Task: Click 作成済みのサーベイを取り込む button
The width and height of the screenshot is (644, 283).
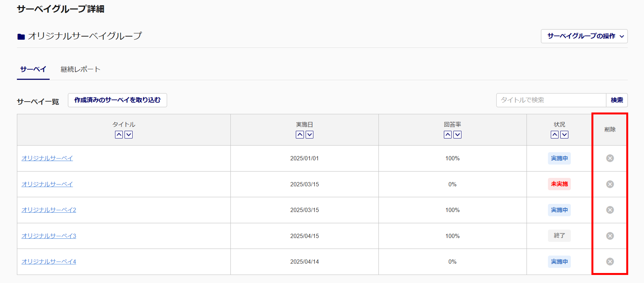Action: point(117,100)
